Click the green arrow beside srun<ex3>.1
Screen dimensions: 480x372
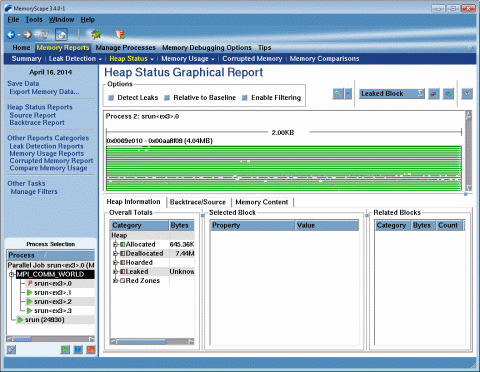(x=29, y=293)
